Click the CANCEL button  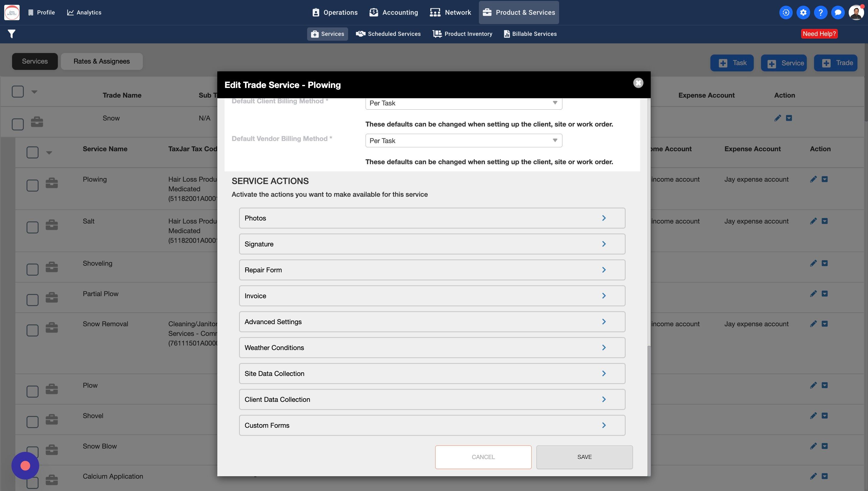pyautogui.click(x=483, y=457)
